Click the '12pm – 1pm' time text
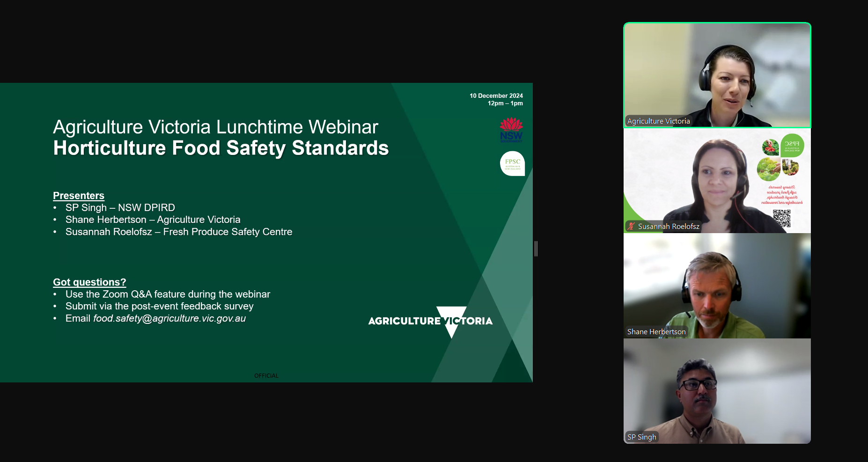The height and width of the screenshot is (462, 868). tap(505, 103)
